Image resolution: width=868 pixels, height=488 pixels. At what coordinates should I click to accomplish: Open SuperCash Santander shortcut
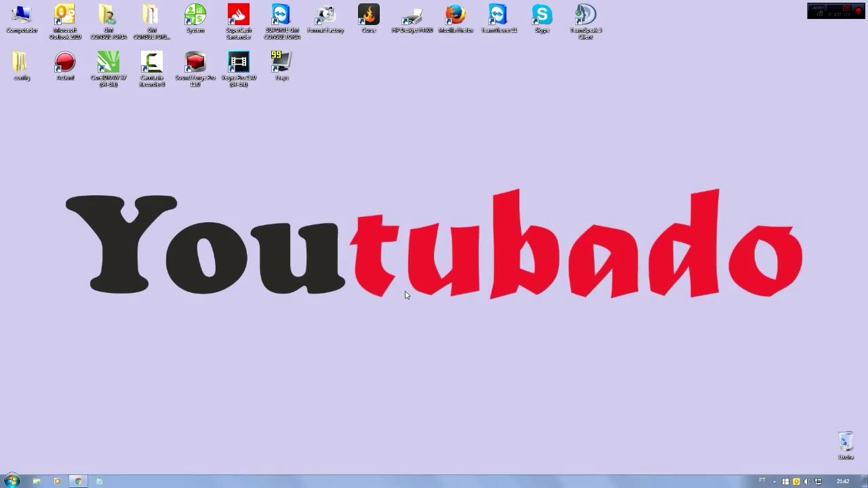click(239, 22)
